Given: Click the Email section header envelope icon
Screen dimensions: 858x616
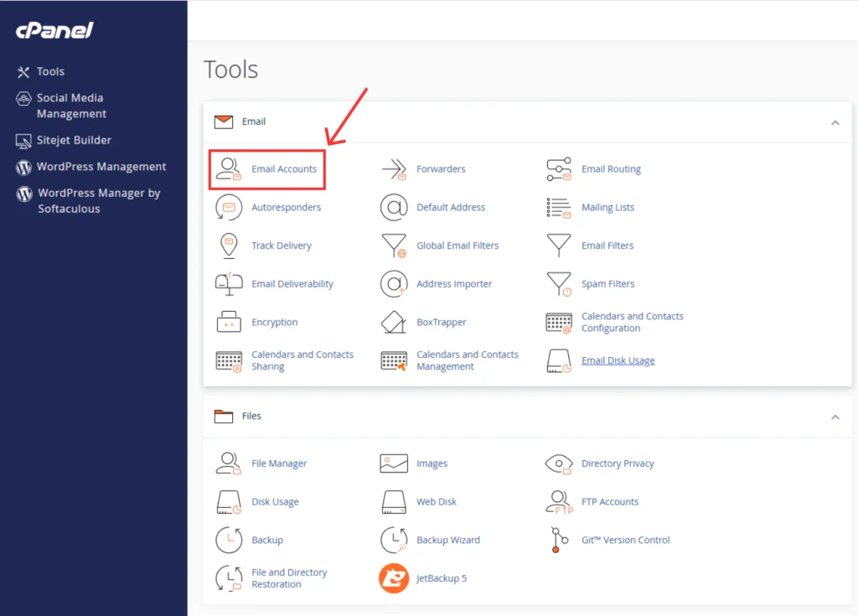Looking at the screenshot, I should (x=223, y=122).
